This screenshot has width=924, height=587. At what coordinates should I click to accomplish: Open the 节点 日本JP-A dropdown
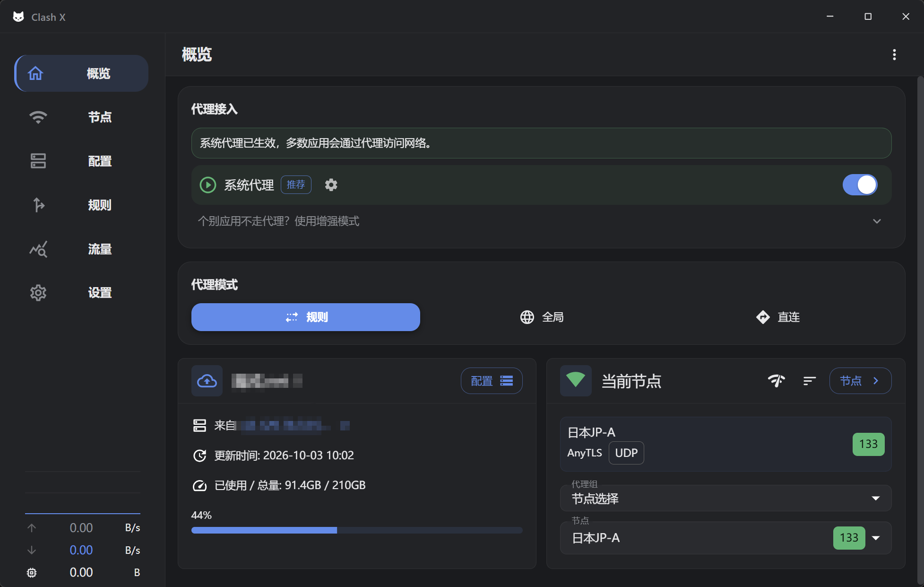(x=725, y=538)
